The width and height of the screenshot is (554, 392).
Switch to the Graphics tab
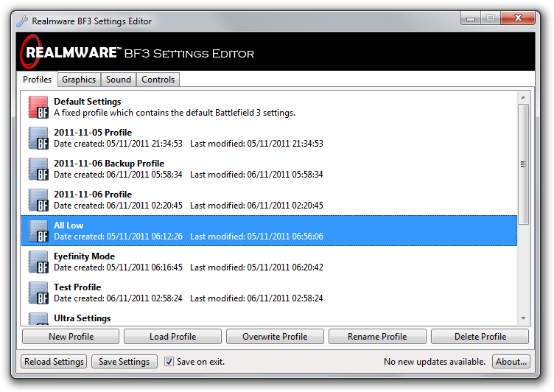[x=79, y=80]
